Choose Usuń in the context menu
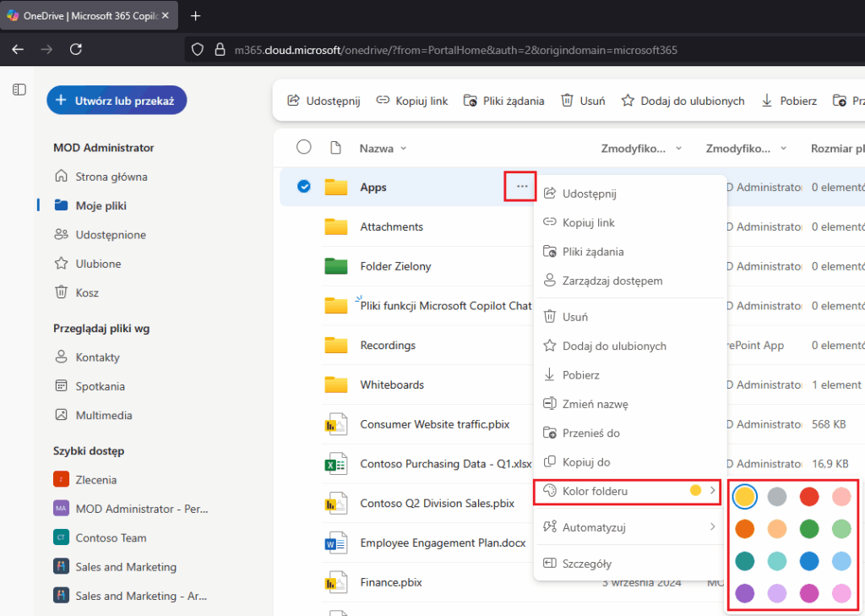The image size is (865, 616). (629, 317)
